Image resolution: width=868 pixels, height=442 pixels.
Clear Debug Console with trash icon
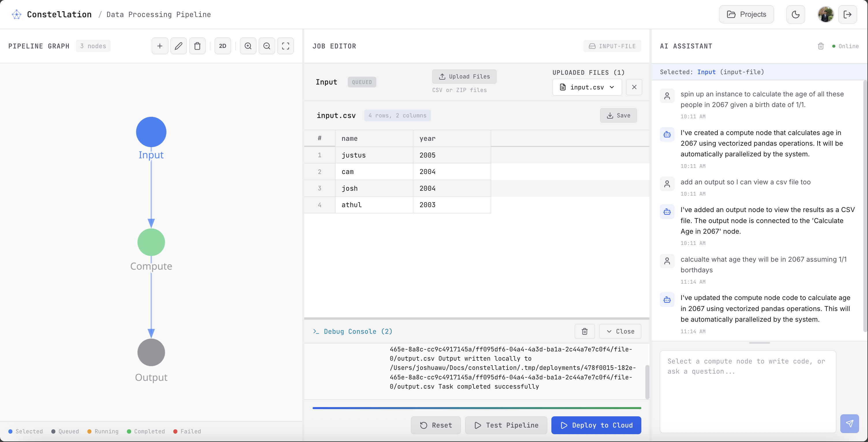coord(585,331)
